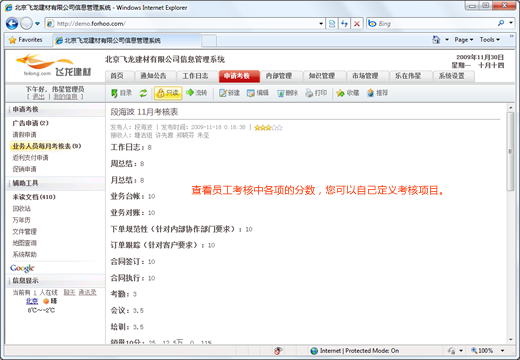The image size is (520, 360).
Task: Click the content scrollbar up arrow
Action: pyautogui.click(x=510, y=108)
